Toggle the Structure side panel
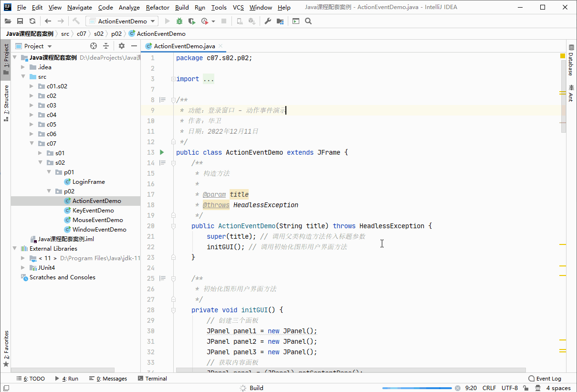The height and width of the screenshot is (392, 577). [6, 104]
